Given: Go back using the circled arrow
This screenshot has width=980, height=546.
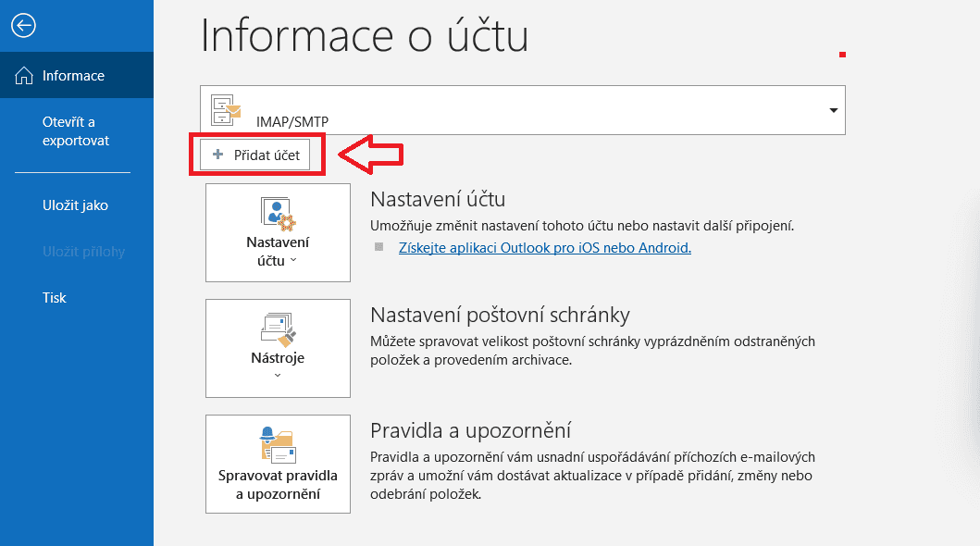Looking at the screenshot, I should click(x=23, y=26).
